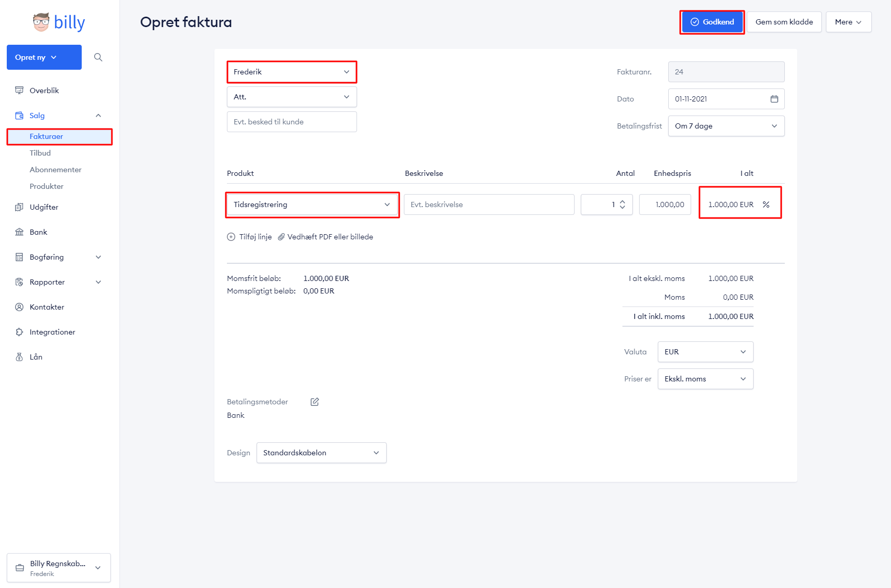Viewport: 891px width, 588px height.
Task: Open the Priser er Ekskl. moms dropdown
Action: [x=706, y=379]
